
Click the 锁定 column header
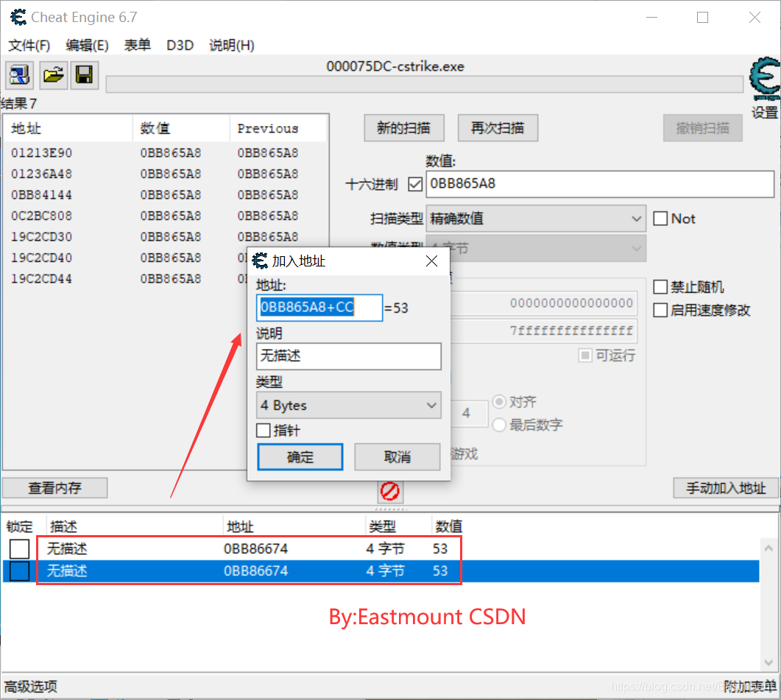click(20, 526)
